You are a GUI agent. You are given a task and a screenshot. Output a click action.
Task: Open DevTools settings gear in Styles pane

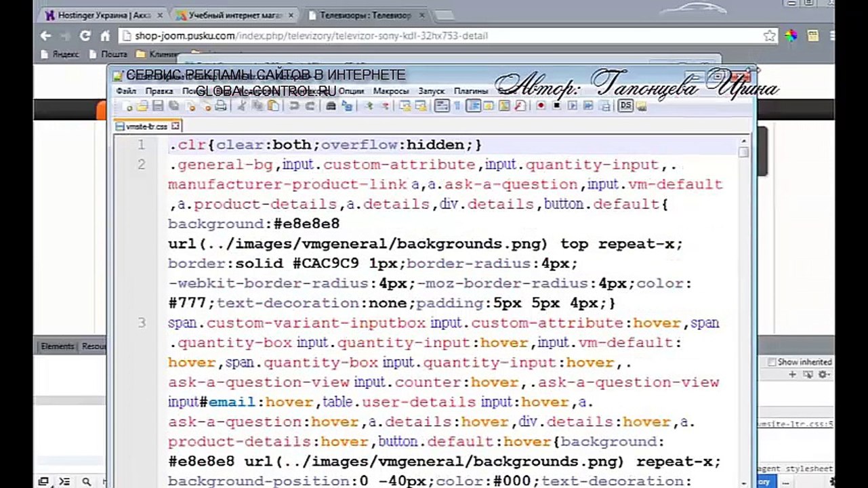[824, 374]
